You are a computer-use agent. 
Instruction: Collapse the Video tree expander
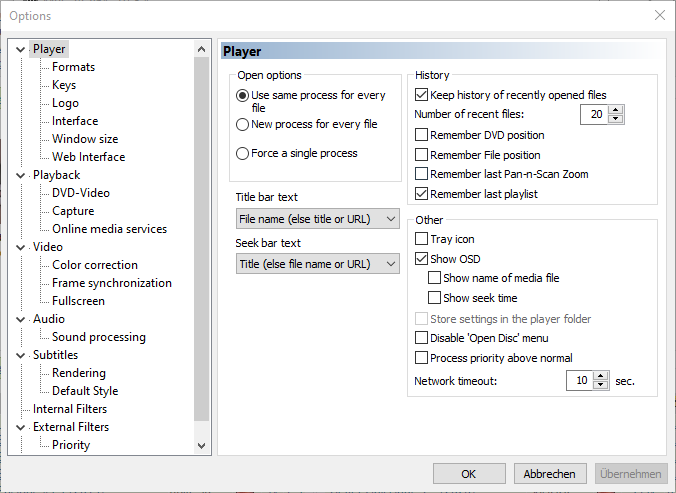point(22,247)
